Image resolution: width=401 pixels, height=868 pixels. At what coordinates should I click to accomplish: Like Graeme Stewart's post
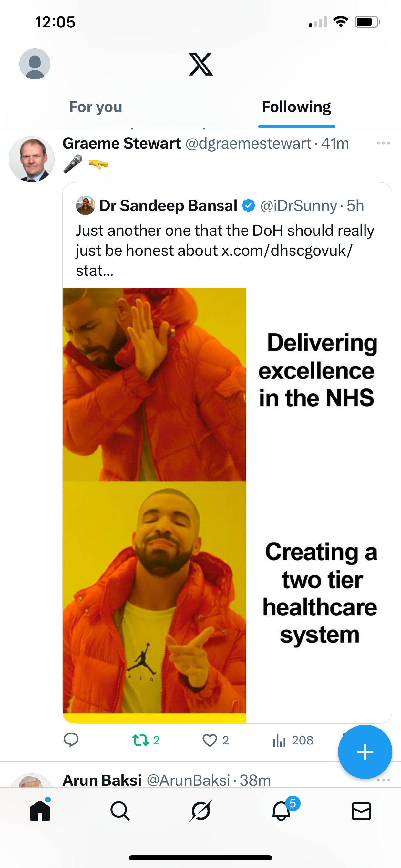coord(216,740)
